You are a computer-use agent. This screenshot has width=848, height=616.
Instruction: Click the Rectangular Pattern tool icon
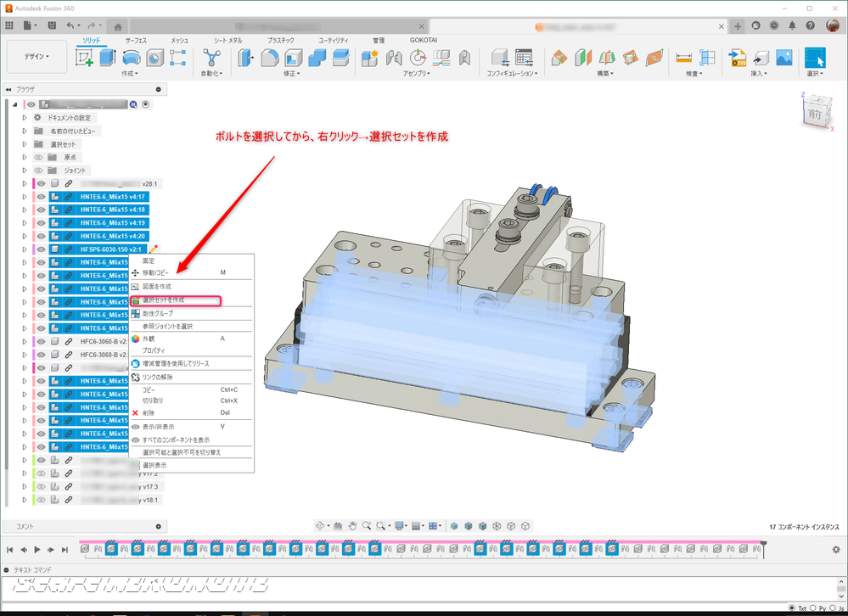(178, 58)
